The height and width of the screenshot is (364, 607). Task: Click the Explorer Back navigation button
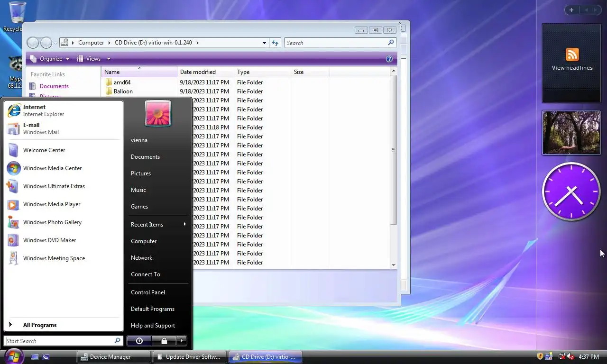tap(33, 43)
